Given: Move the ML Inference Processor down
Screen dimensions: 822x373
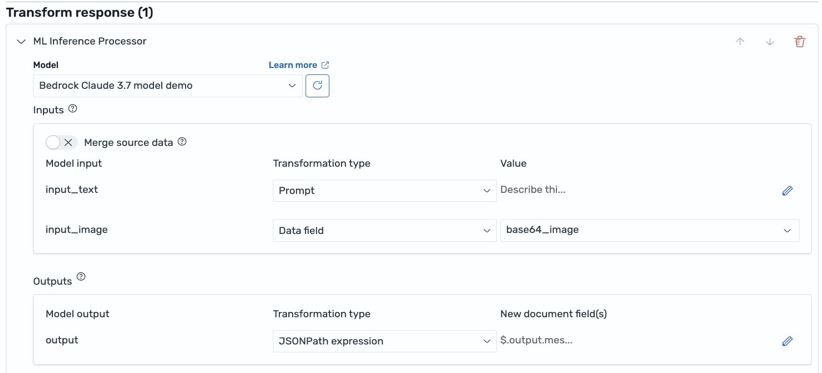Looking at the screenshot, I should pyautogui.click(x=770, y=42).
